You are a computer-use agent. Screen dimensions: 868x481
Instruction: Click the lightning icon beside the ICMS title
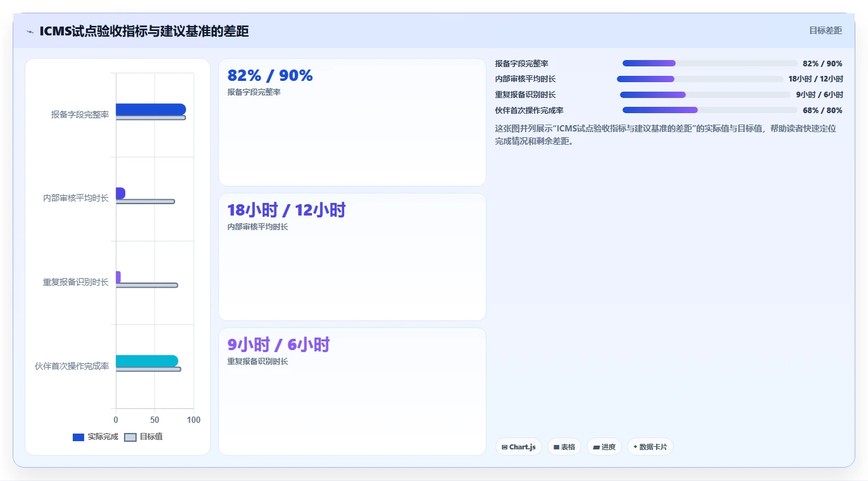click(30, 32)
